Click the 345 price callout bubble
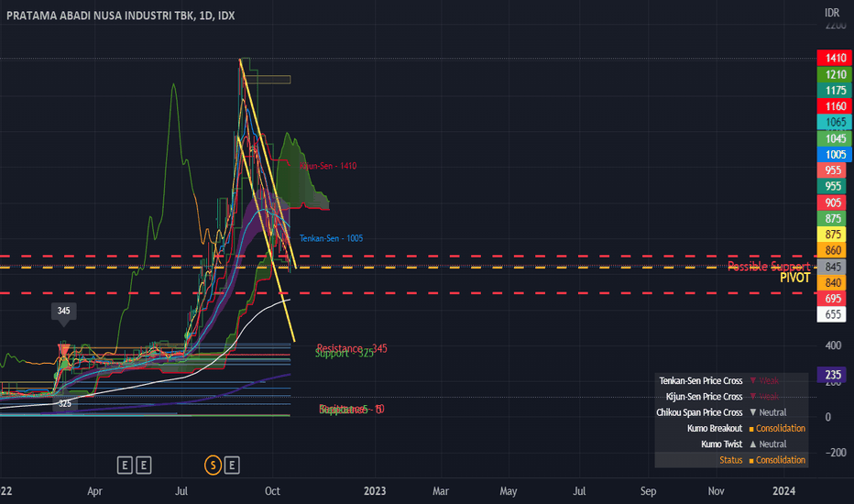 tap(64, 311)
